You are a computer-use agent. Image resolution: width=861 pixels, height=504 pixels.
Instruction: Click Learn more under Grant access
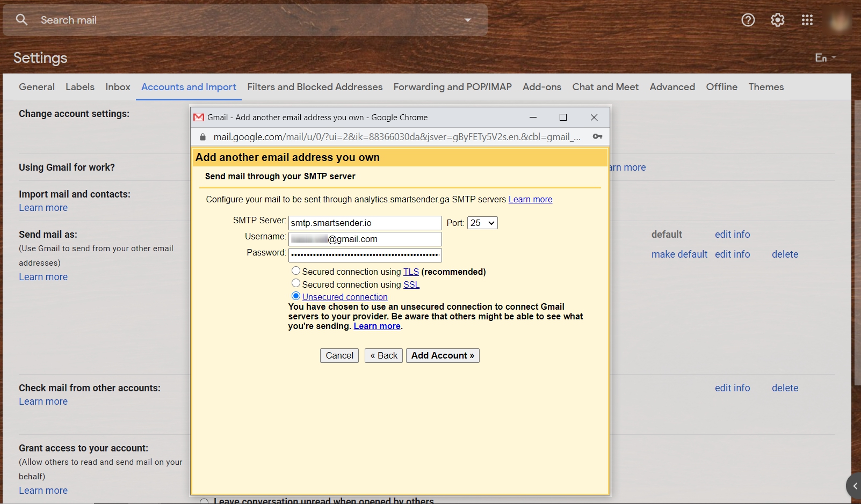(43, 491)
